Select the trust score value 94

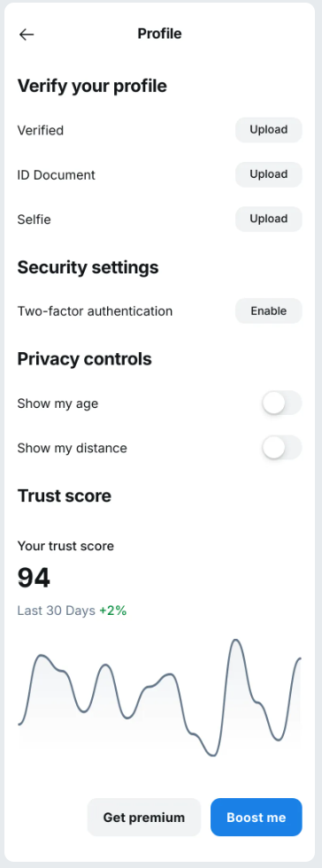coord(34,578)
